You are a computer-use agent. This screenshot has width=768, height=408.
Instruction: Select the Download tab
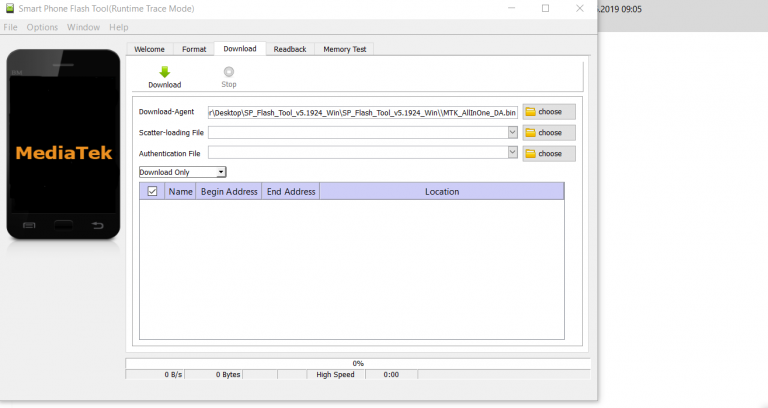tap(240, 48)
